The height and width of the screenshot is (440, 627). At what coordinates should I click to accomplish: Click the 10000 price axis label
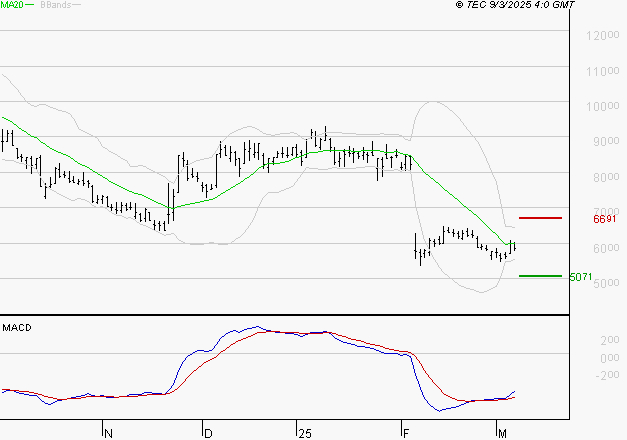tap(603, 106)
